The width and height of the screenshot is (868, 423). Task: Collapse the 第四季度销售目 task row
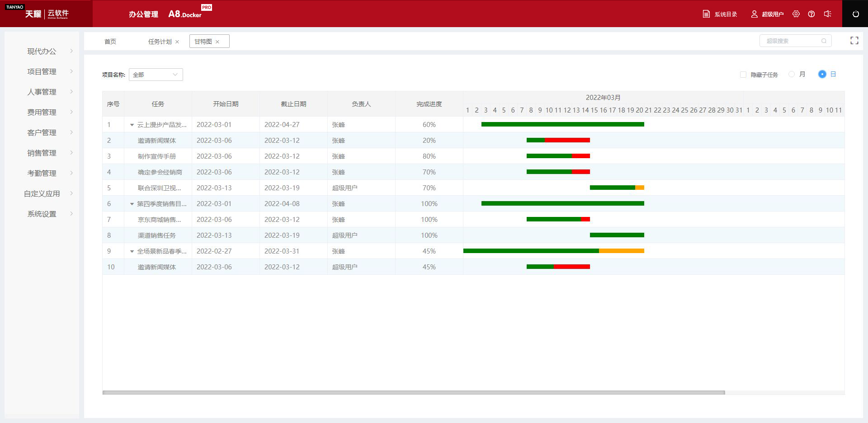(x=132, y=204)
